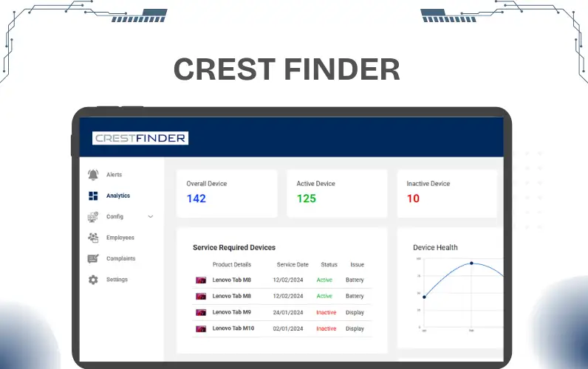This screenshot has height=369, width=588.
Task: Click the Complaints note icon
Action: tap(93, 258)
